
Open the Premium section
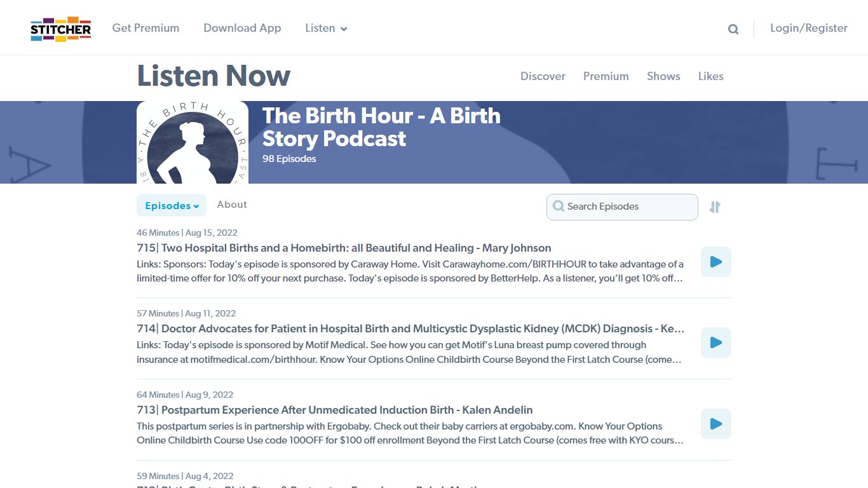point(606,76)
